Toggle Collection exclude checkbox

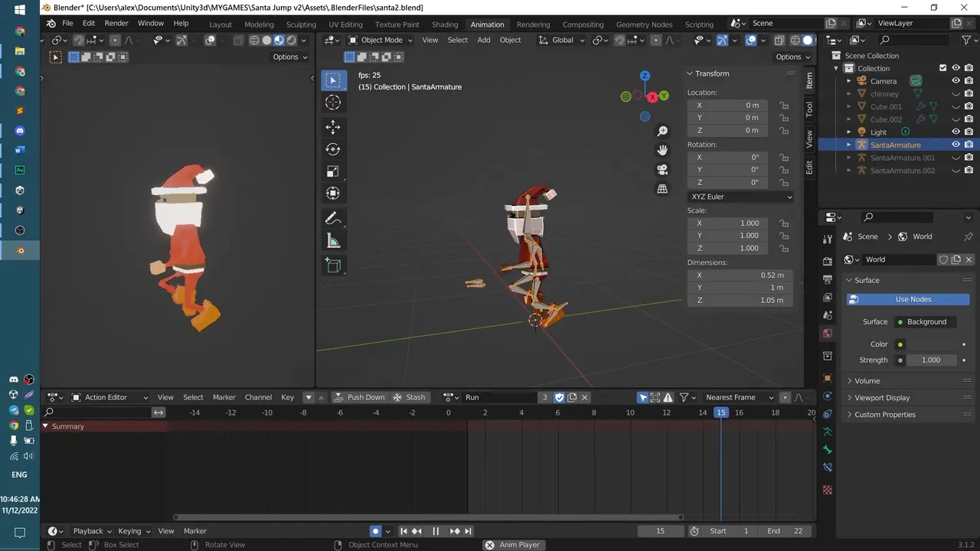click(x=942, y=68)
